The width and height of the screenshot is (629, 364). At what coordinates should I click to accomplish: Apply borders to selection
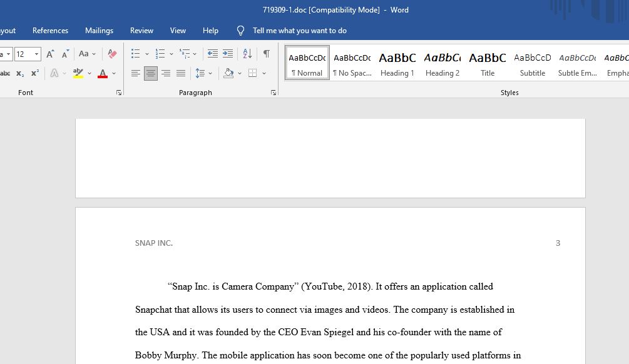pos(252,73)
